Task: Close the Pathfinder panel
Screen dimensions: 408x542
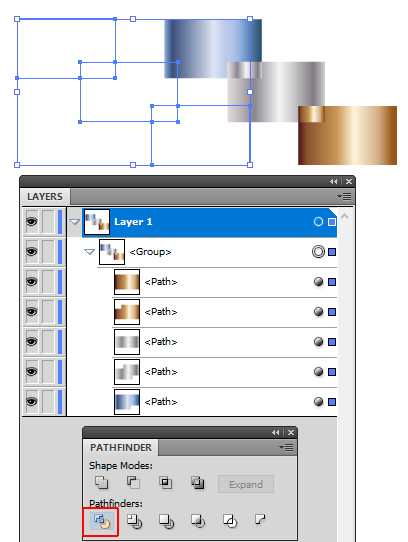Action: (291, 432)
